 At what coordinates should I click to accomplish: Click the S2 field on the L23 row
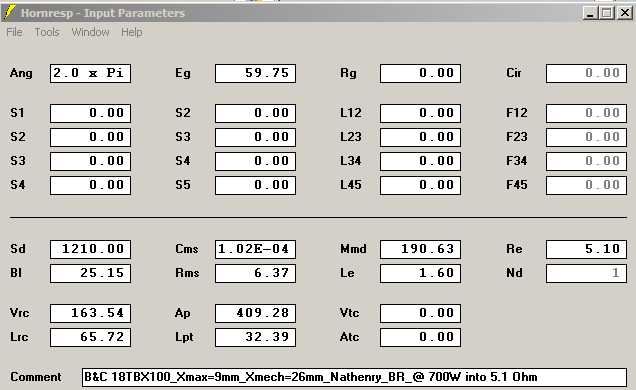90,137
